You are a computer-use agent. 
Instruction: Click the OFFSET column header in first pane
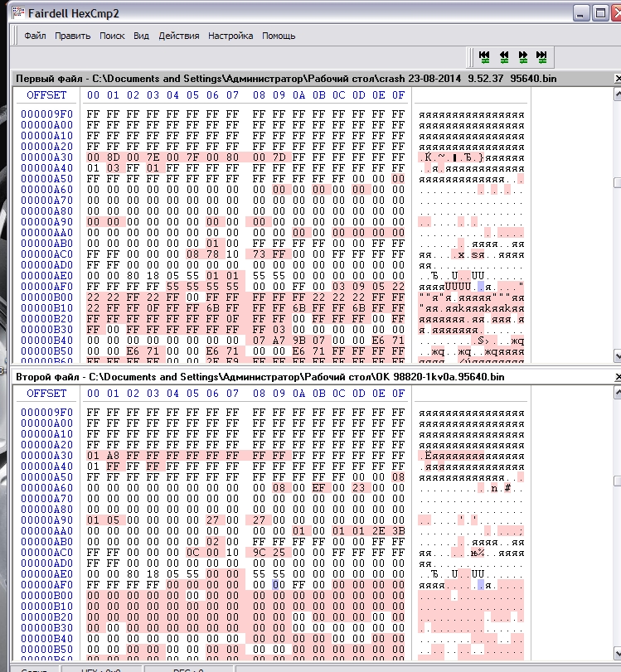point(46,95)
